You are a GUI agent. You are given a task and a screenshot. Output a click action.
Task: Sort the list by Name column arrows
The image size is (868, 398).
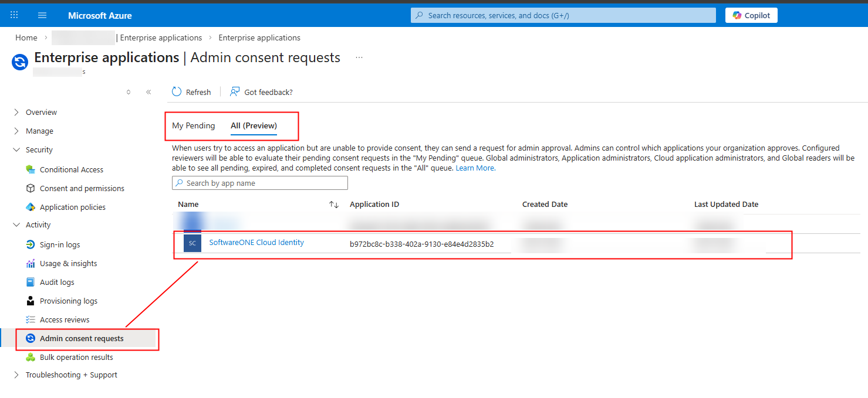pyautogui.click(x=334, y=205)
